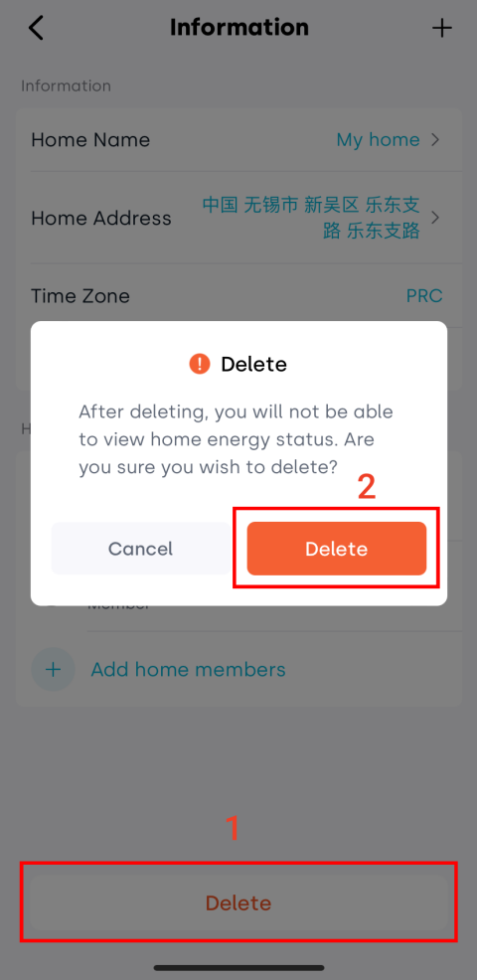Tap the circular plus icon for members
Image resolution: width=477 pixels, height=980 pixels.
[53, 669]
